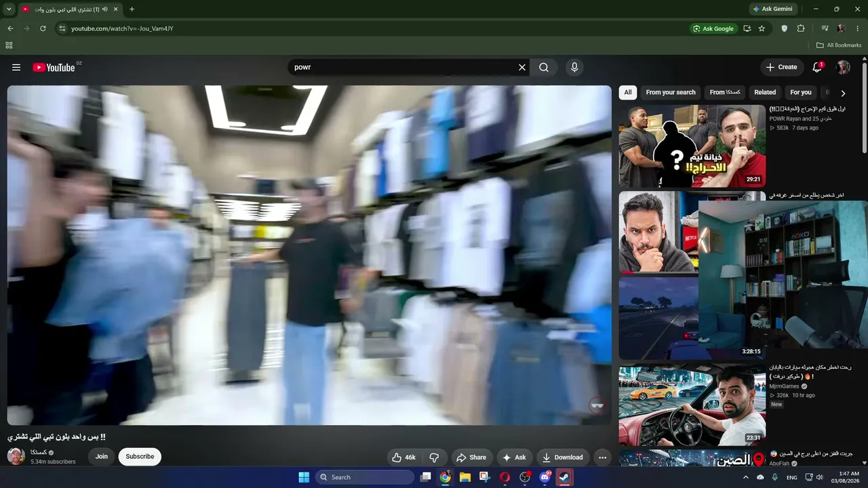This screenshot has width=868, height=488.
Task: Open the Ask AI button under video
Action: 514,457
